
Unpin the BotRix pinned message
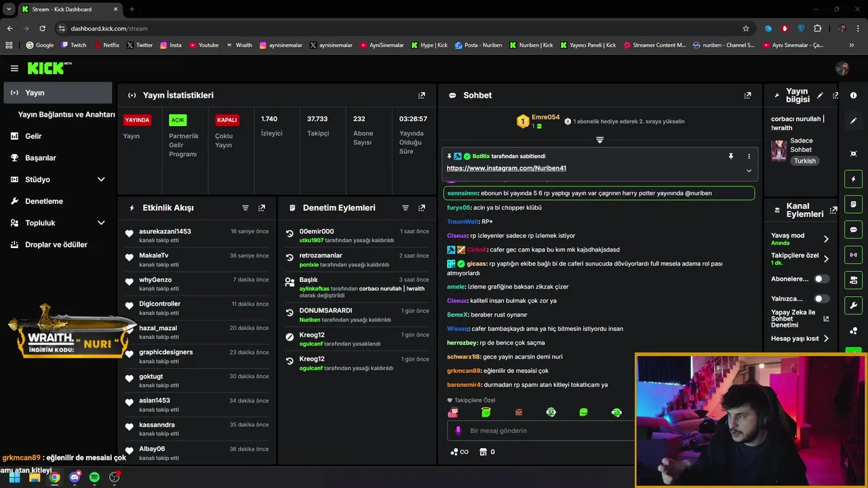tap(731, 157)
